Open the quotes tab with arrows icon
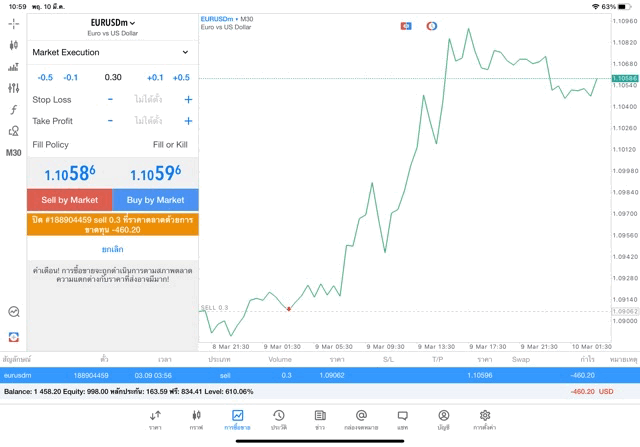The image size is (640, 447). tap(155, 420)
